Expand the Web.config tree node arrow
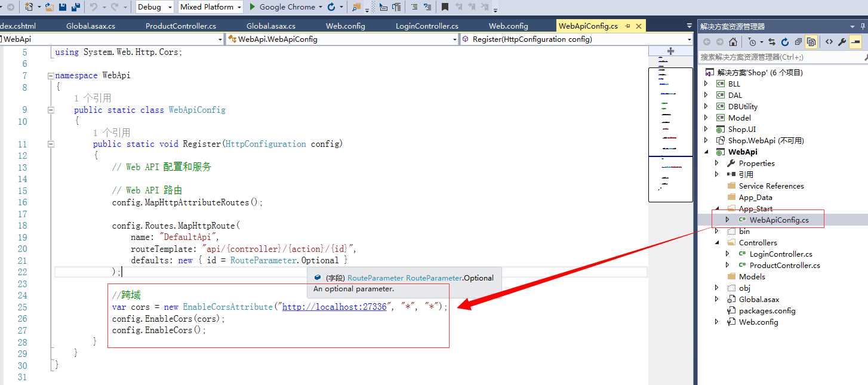Viewport: 868px width, 385px height. (717, 322)
